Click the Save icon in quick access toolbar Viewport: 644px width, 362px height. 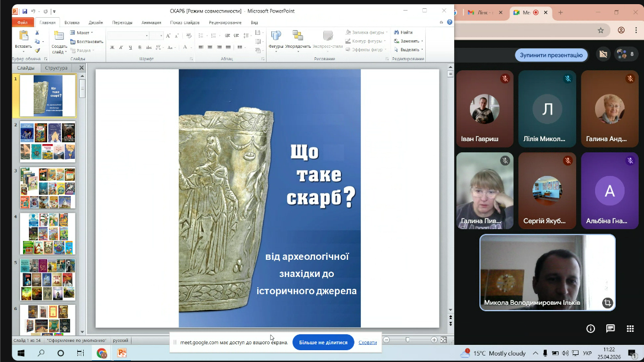pos(25,11)
